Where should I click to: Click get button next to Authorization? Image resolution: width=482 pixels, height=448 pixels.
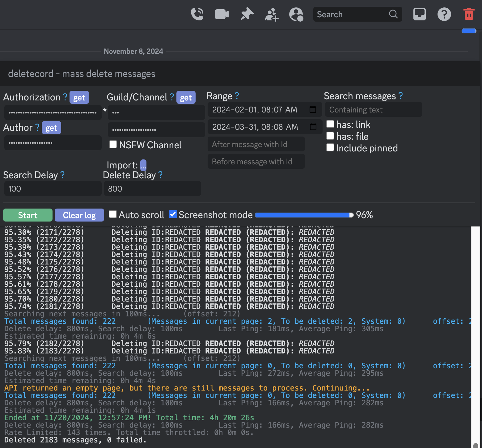tap(79, 97)
